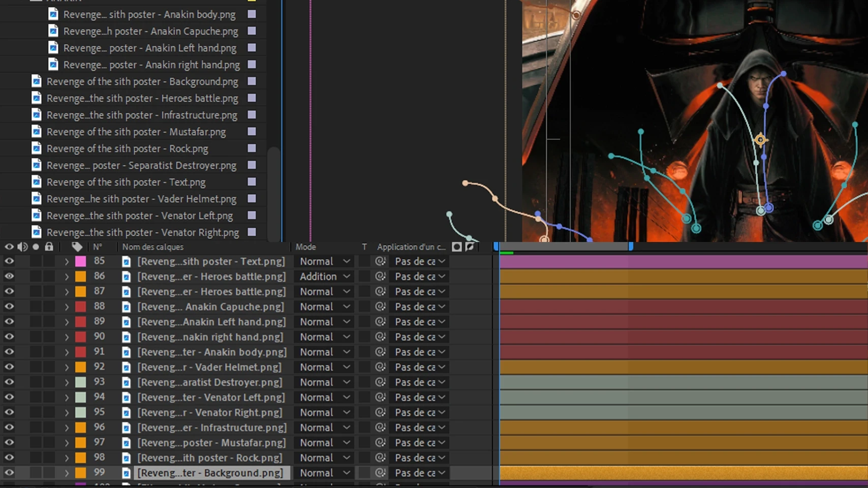Screen dimensions: 868x488
Task: Click the parent pick whip for layer 85
Action: point(380,261)
